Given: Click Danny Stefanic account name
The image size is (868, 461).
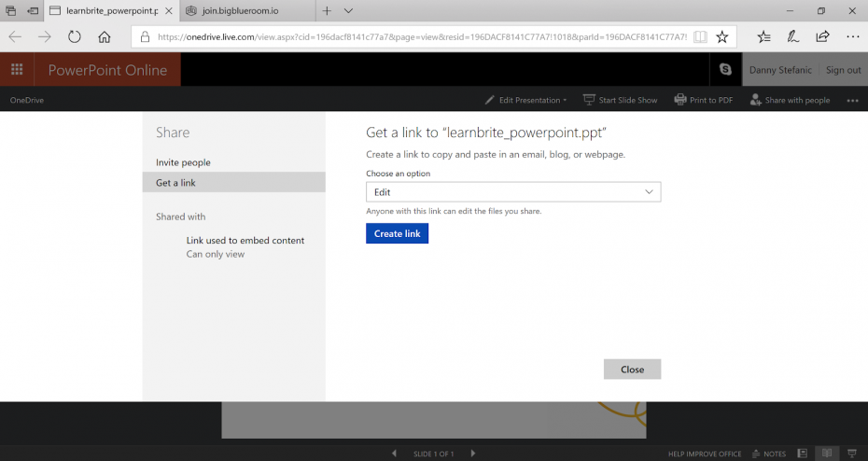Looking at the screenshot, I should click(780, 70).
